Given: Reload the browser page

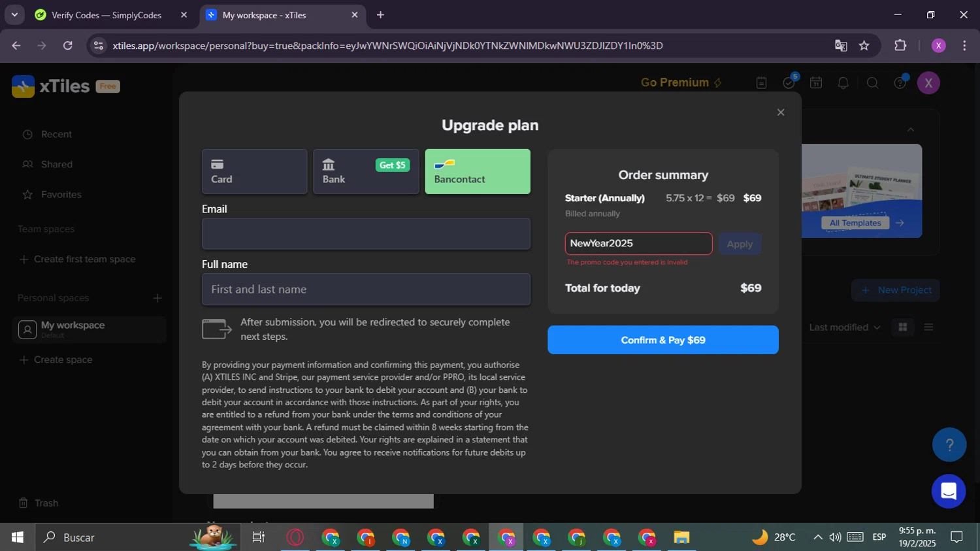Looking at the screenshot, I should point(68,45).
